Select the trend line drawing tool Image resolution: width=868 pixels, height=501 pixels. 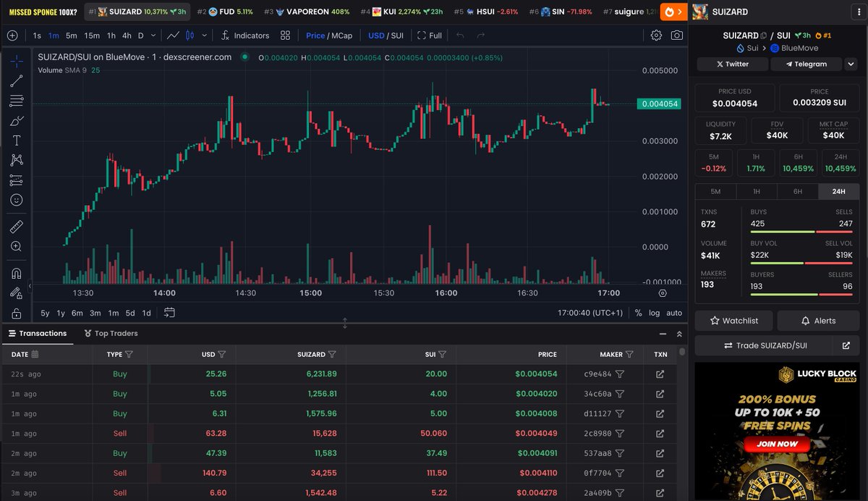click(16, 81)
